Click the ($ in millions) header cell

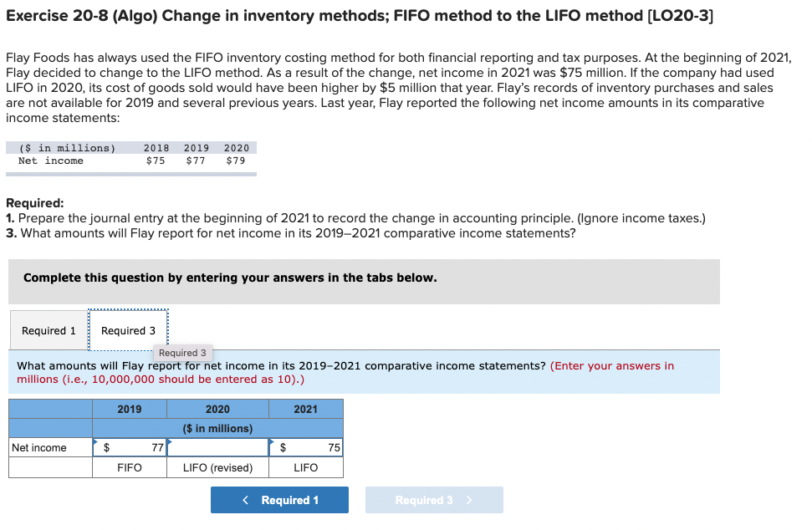point(217,427)
